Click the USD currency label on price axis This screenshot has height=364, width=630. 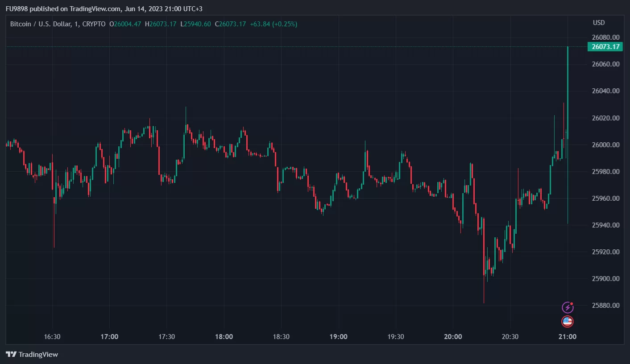[x=598, y=23]
